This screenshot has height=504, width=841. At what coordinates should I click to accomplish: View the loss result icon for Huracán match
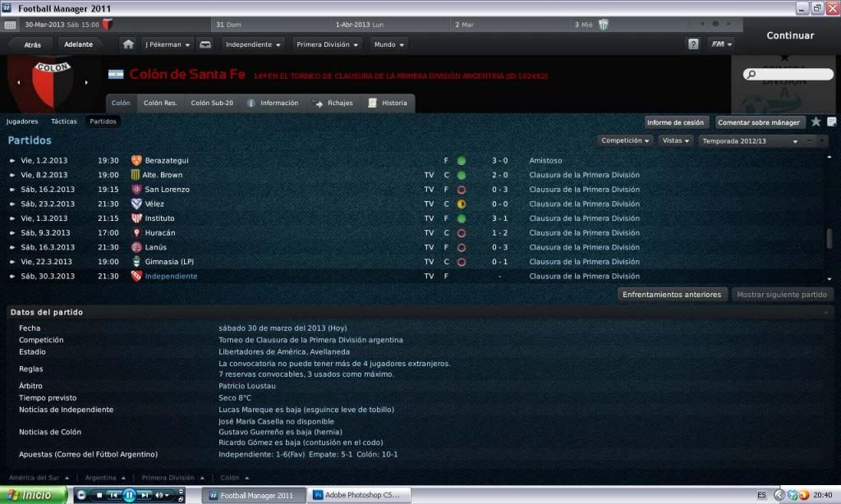point(462,232)
